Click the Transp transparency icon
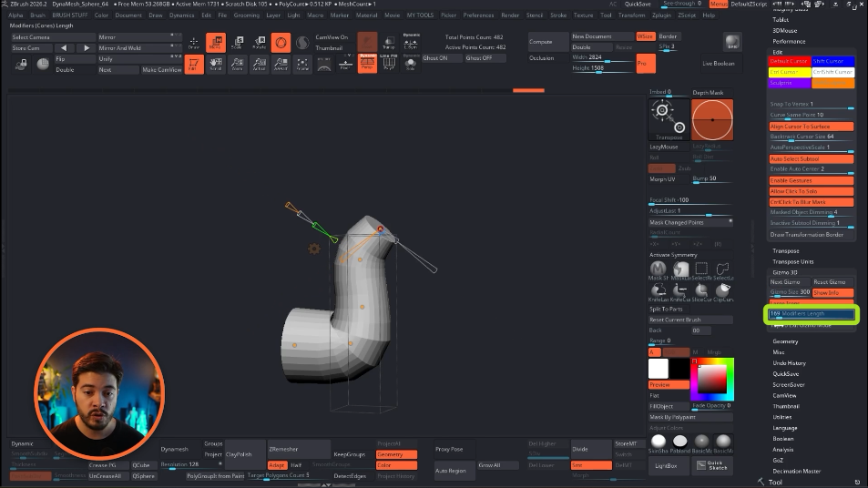Viewport: 868px width, 488px height. (x=389, y=43)
